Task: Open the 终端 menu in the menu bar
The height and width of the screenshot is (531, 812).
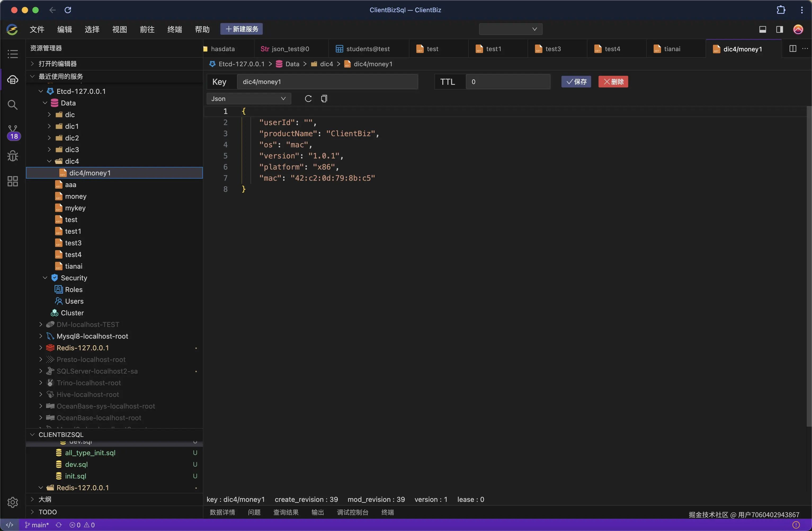Action: point(175,29)
